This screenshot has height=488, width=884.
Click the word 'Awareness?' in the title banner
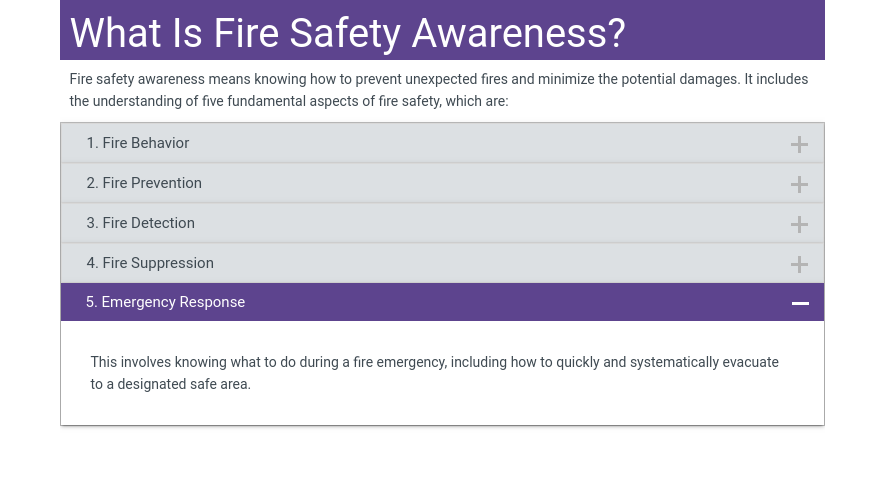(x=518, y=33)
